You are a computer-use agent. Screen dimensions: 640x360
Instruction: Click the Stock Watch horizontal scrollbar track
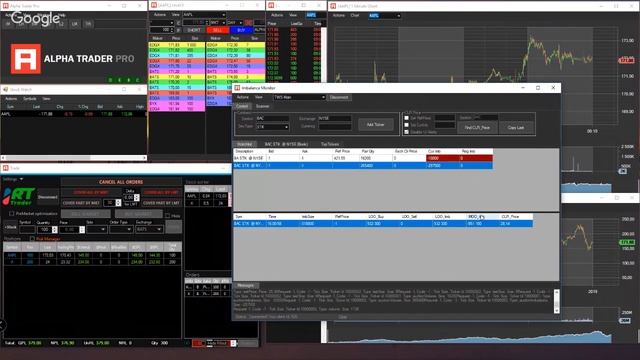(73, 158)
